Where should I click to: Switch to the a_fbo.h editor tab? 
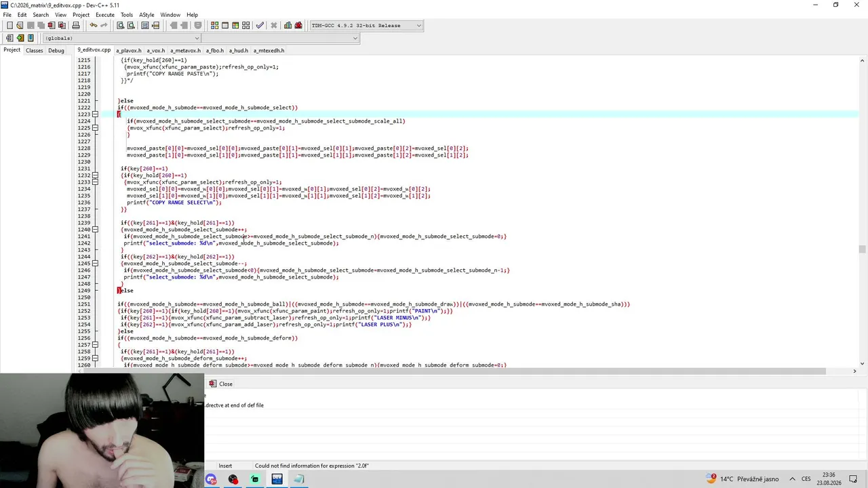point(215,51)
